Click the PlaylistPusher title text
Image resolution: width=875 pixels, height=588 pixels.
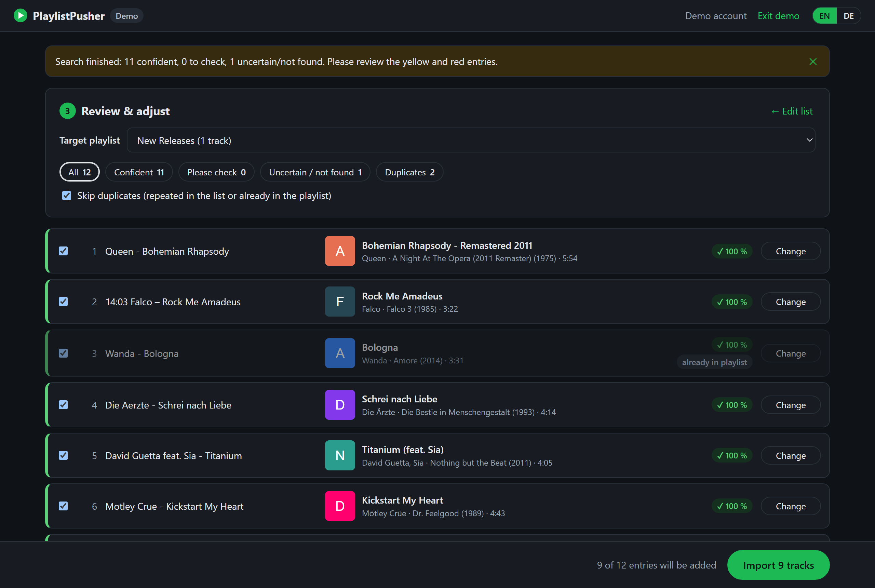(x=69, y=16)
